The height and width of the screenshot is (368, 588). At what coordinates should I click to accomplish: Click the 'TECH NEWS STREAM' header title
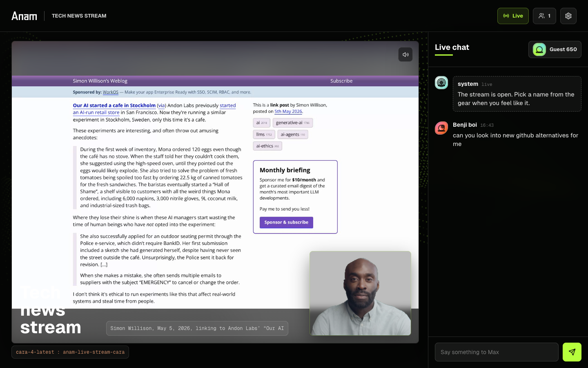[79, 16]
